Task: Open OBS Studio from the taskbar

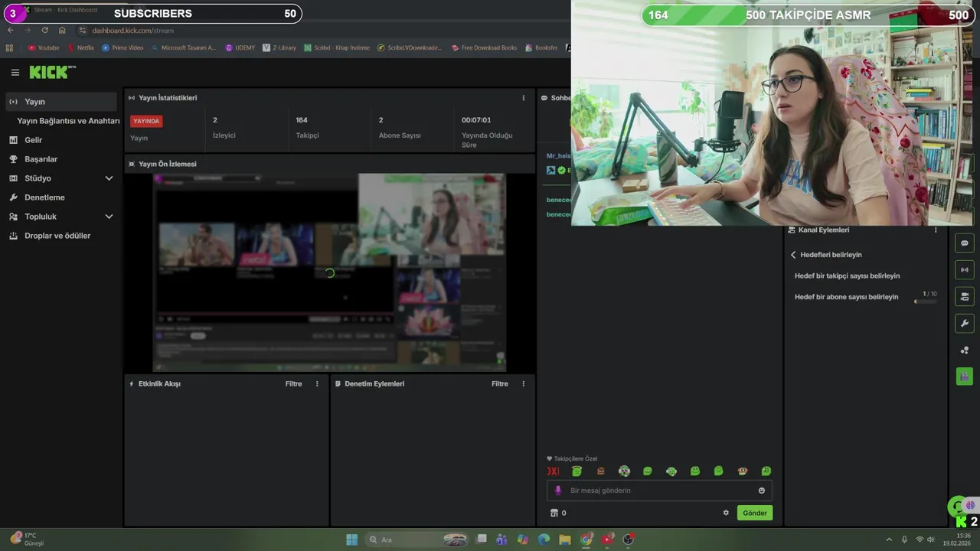Action: click(x=629, y=540)
